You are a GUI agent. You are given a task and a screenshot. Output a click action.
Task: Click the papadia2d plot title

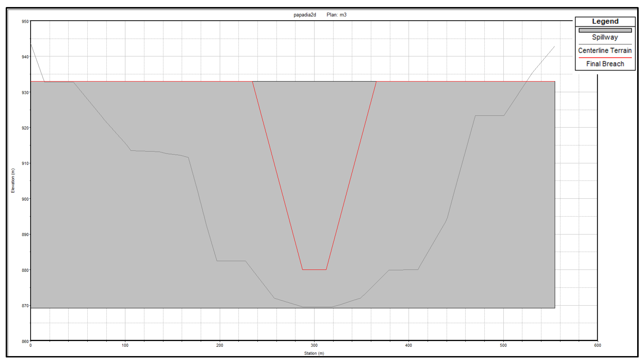(305, 15)
